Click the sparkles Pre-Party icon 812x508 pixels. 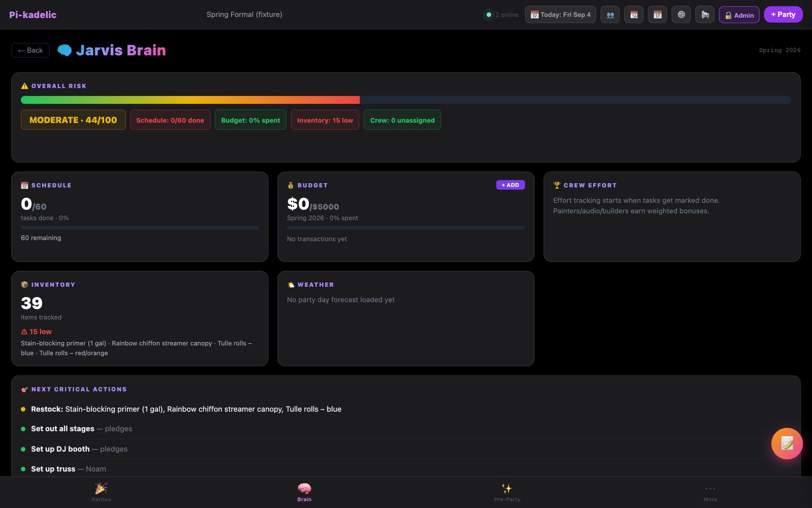tap(507, 489)
